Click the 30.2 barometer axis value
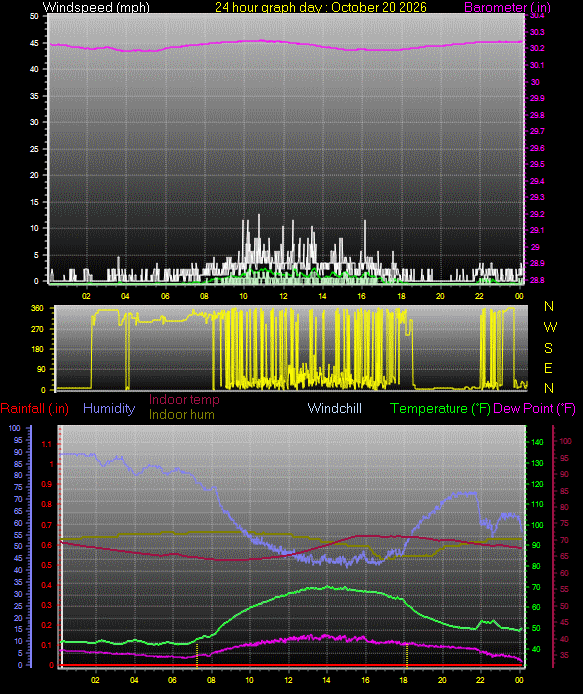 coord(537,48)
